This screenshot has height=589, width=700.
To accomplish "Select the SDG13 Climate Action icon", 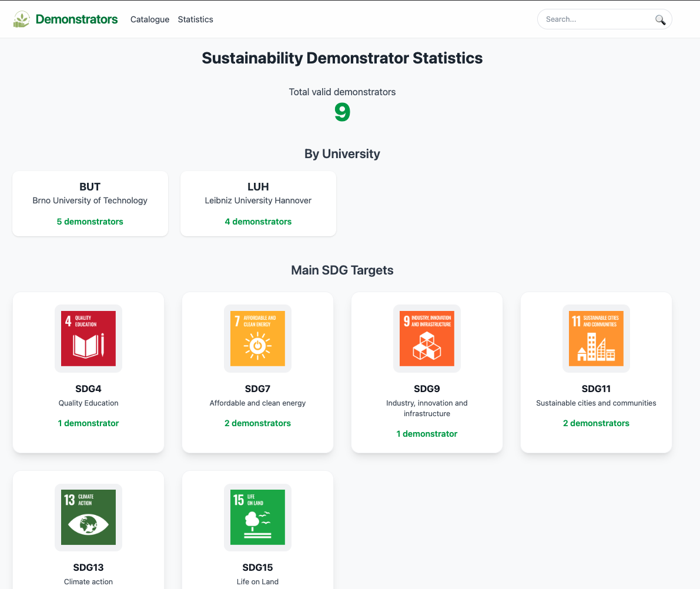I will 88,517.
